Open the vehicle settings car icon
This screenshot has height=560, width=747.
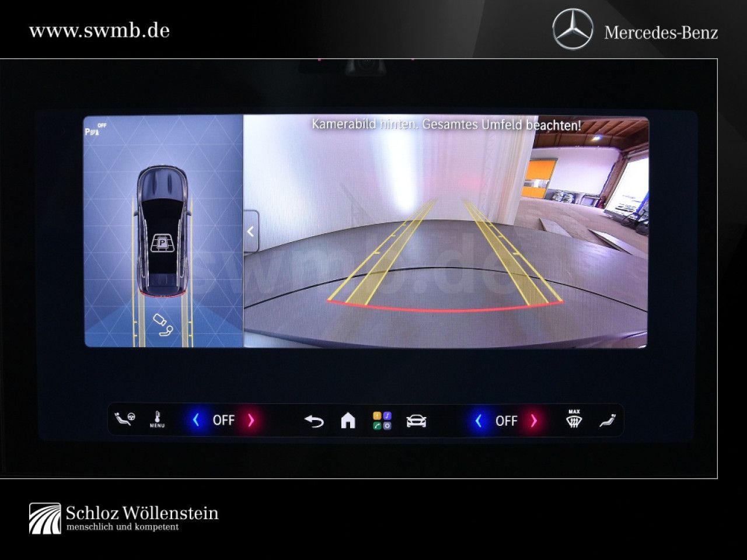coord(416,421)
